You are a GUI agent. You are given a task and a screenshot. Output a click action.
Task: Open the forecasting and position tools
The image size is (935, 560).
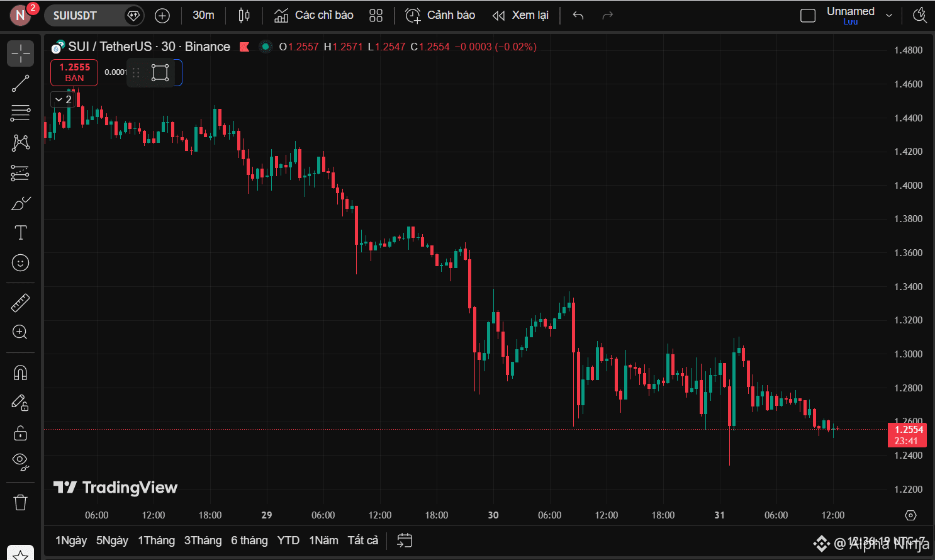pyautogui.click(x=20, y=173)
